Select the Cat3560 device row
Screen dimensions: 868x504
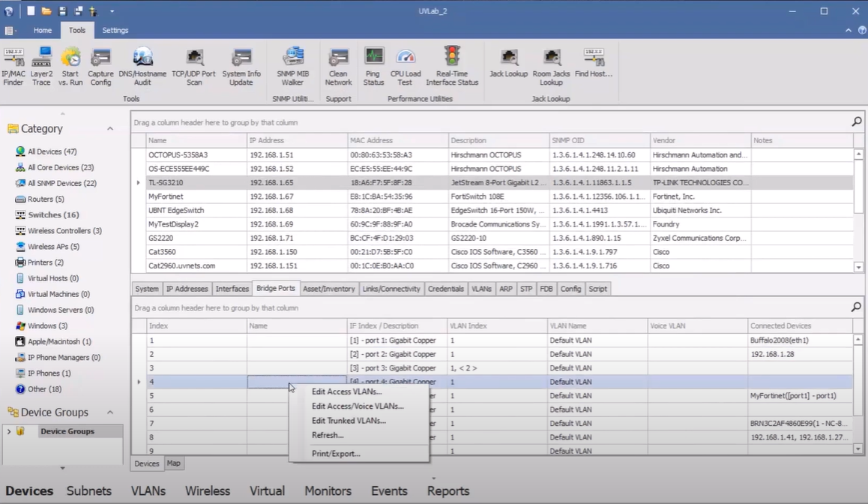(492, 252)
